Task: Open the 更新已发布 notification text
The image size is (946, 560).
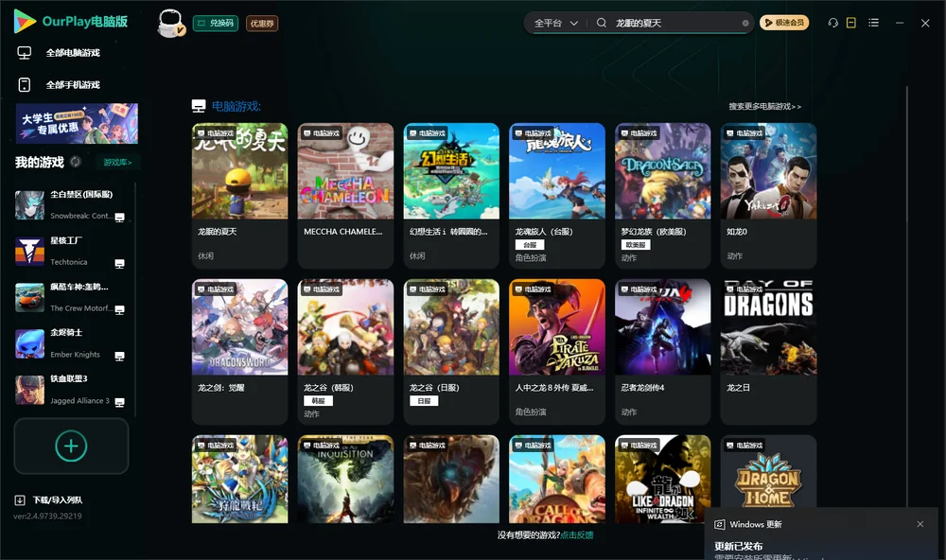Action: pyautogui.click(x=739, y=546)
